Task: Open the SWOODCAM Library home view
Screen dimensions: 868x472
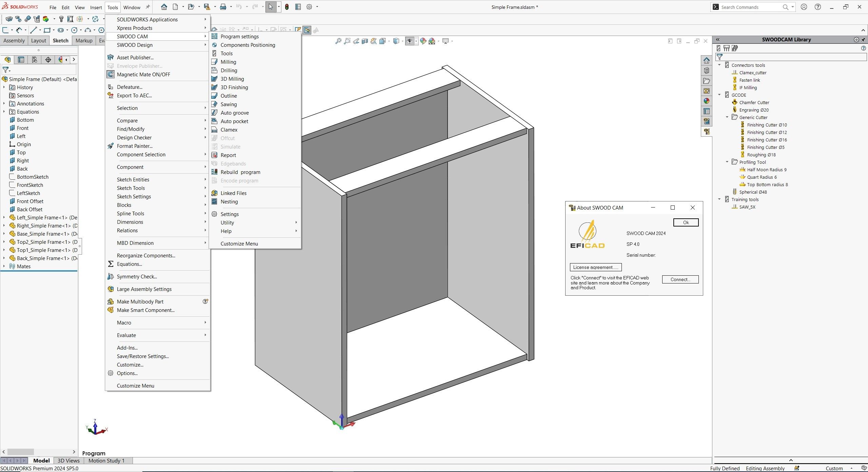Action: pyautogui.click(x=707, y=60)
